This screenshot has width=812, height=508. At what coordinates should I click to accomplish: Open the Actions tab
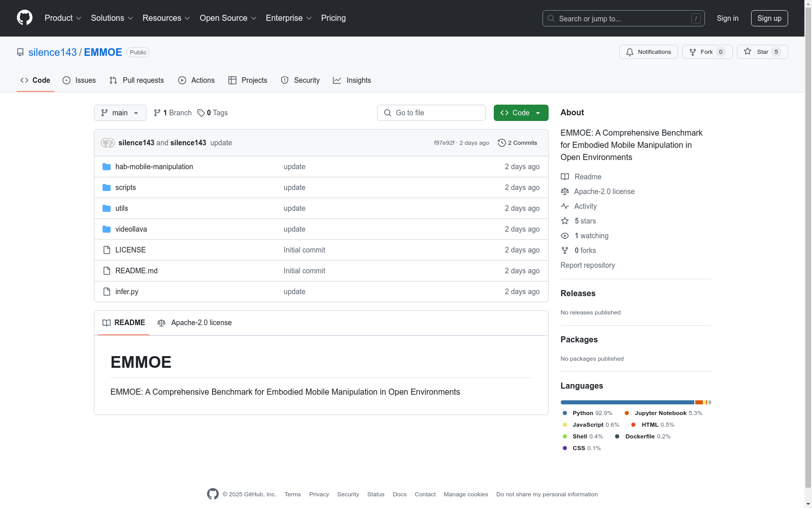(x=196, y=80)
